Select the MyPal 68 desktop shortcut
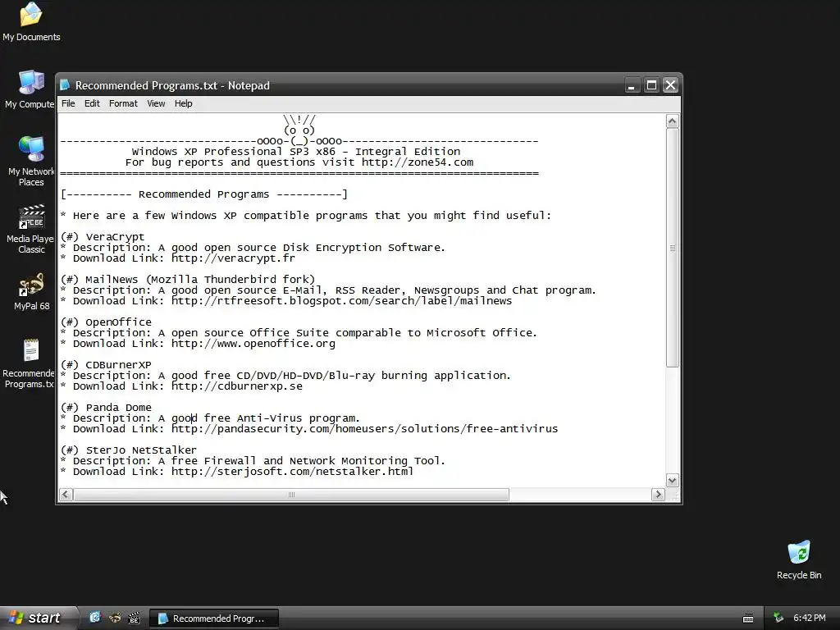 [x=32, y=292]
